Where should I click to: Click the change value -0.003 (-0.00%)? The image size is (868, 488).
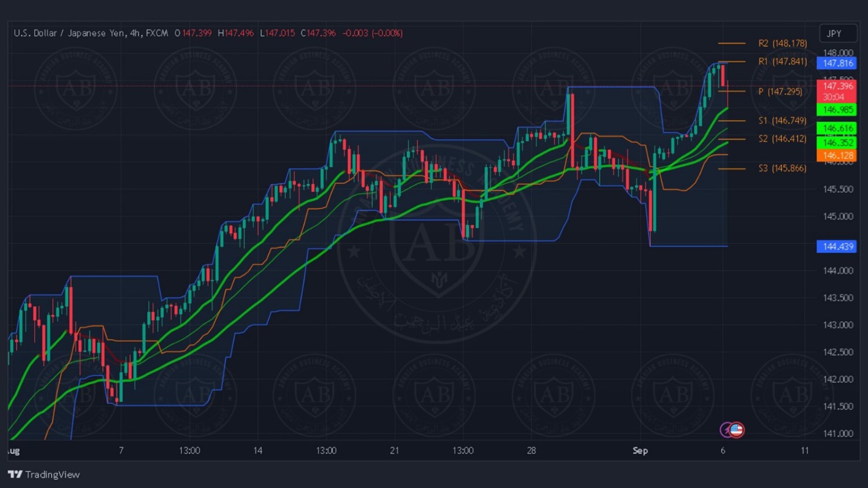tap(373, 33)
